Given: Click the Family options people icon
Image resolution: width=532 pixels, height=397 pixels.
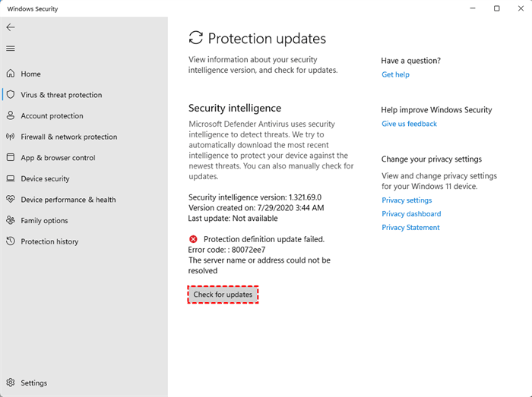Looking at the screenshot, I should coord(11,221).
